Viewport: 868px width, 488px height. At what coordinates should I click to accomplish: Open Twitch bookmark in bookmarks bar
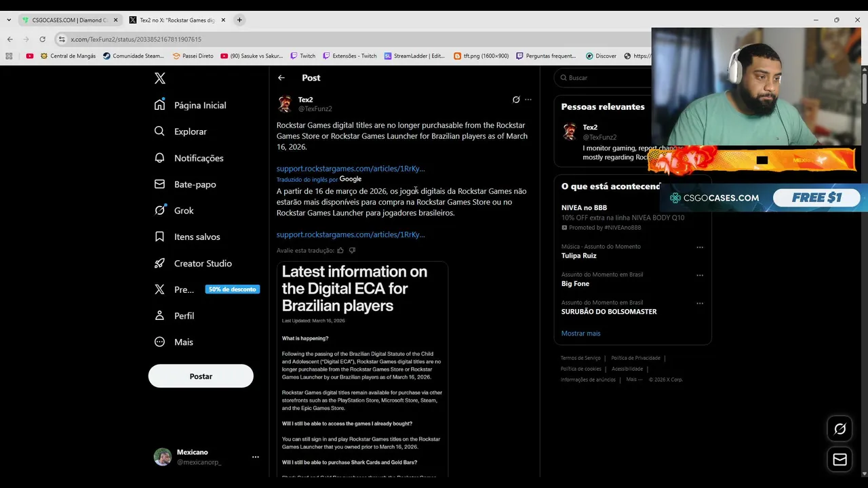[302, 56]
